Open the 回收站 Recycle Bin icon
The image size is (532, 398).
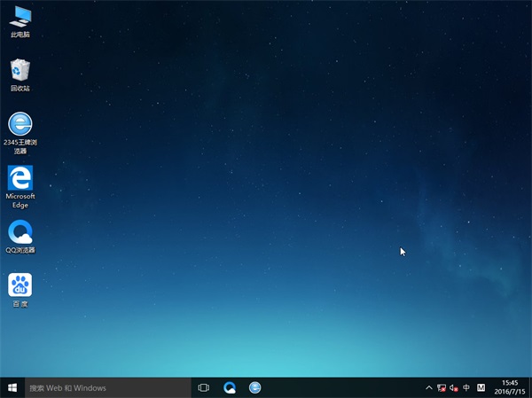tap(20, 70)
